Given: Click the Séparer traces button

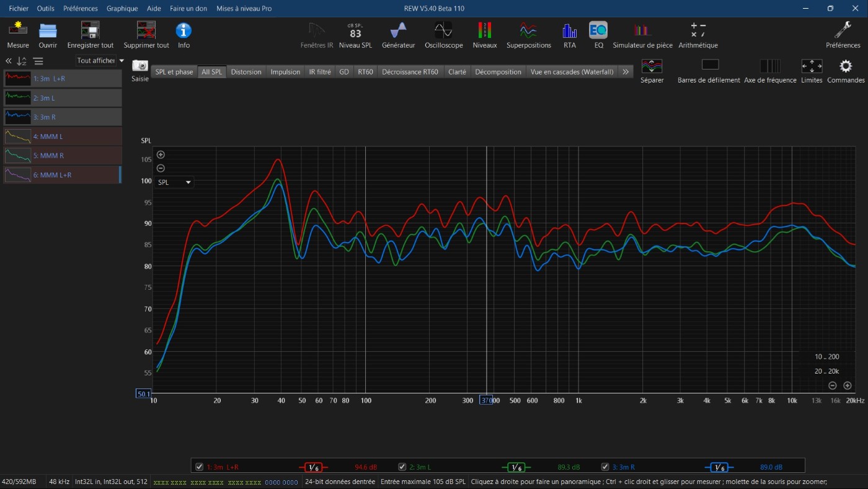Looking at the screenshot, I should click(652, 66).
